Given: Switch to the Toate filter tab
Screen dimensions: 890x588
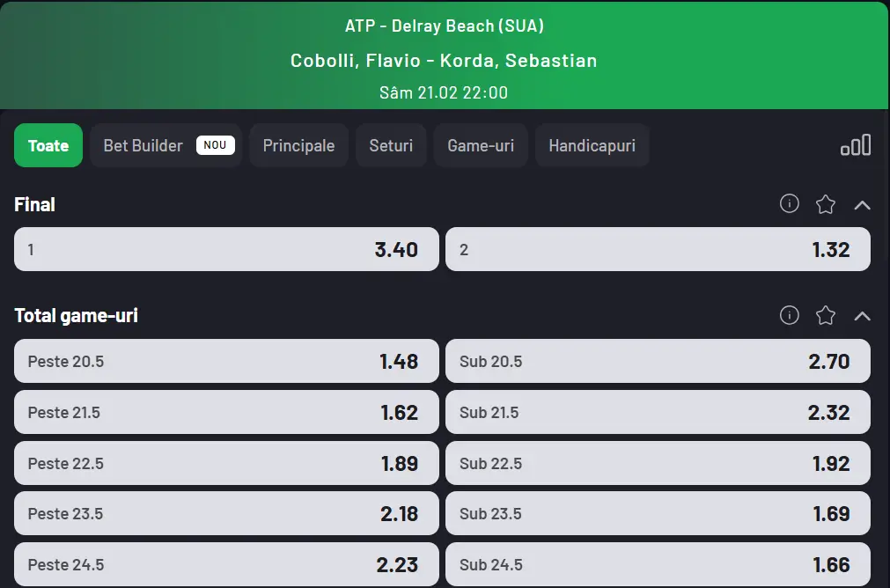Looking at the screenshot, I should [x=48, y=144].
